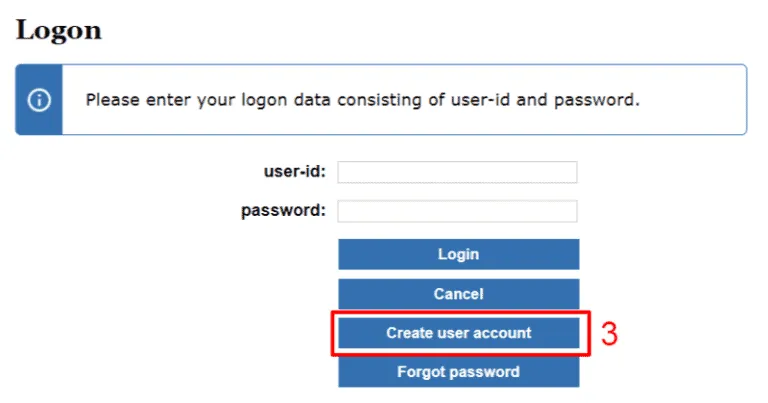Focus the user-id text field
This screenshot has height=403, width=768.
click(x=457, y=172)
